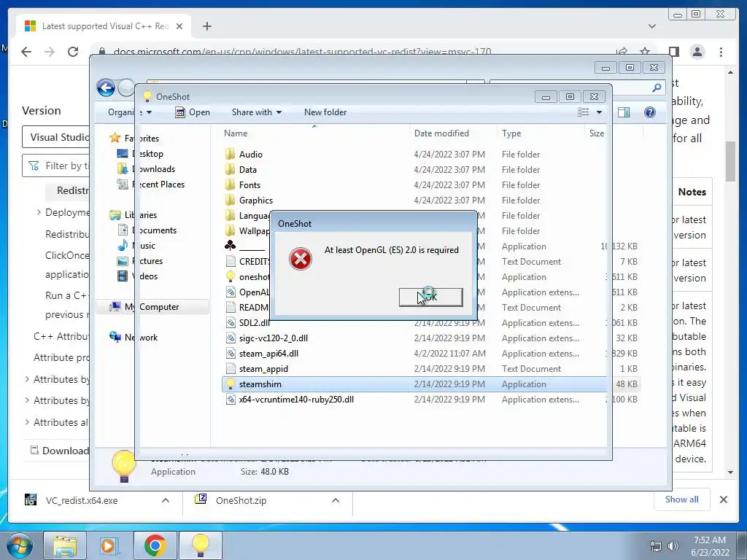Open the Organize menu

(130, 112)
